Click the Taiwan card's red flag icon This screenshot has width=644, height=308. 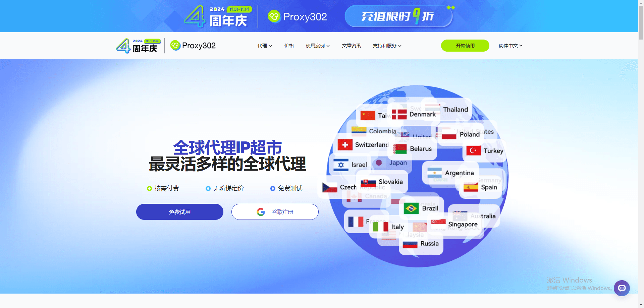tap(368, 115)
